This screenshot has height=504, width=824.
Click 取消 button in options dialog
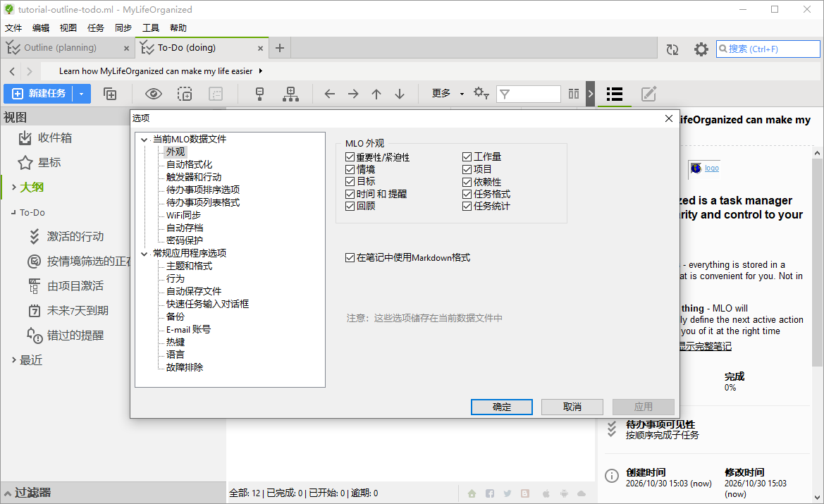tap(572, 407)
